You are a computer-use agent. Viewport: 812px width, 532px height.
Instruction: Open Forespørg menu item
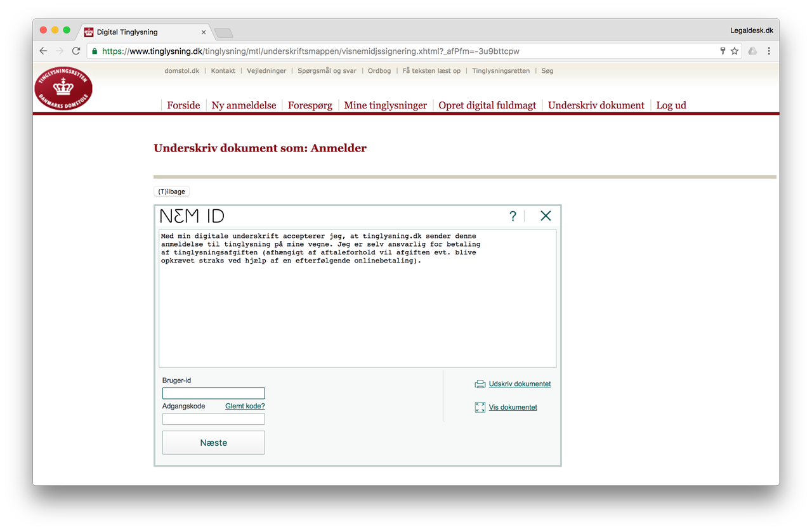310,105
